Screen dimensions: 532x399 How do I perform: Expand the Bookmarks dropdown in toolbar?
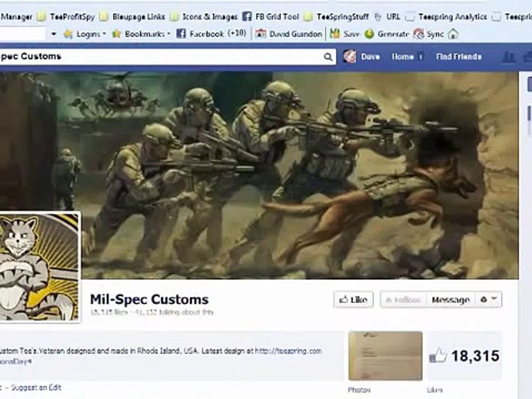141,34
